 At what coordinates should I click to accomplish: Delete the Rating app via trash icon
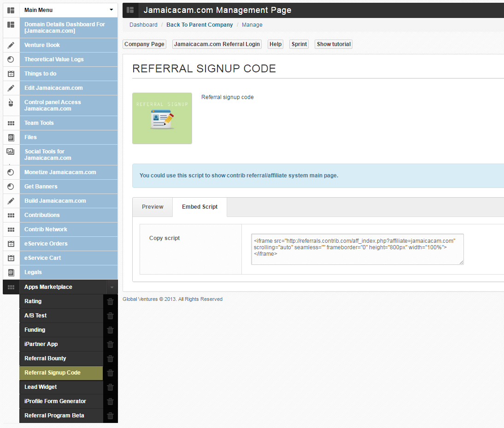(110, 301)
